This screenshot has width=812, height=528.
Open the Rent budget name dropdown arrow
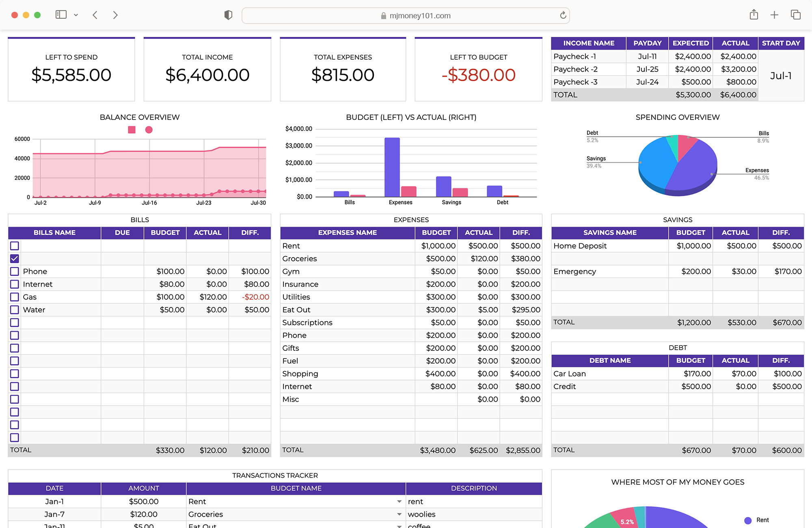400,502
